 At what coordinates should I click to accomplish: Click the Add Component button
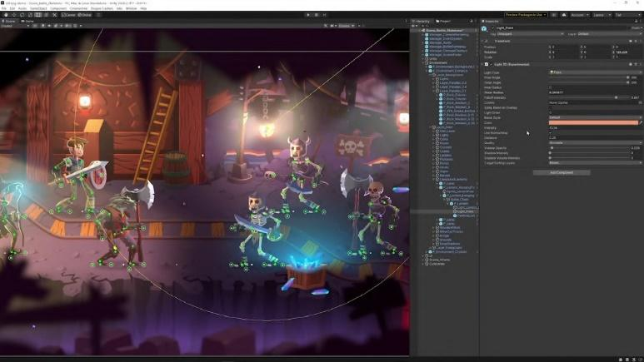[562, 173]
